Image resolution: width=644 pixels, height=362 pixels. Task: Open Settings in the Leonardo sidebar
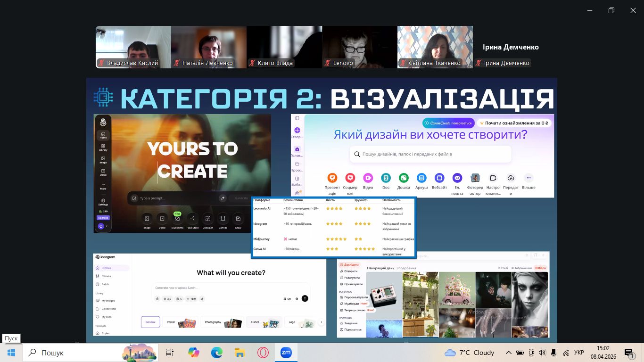103,202
